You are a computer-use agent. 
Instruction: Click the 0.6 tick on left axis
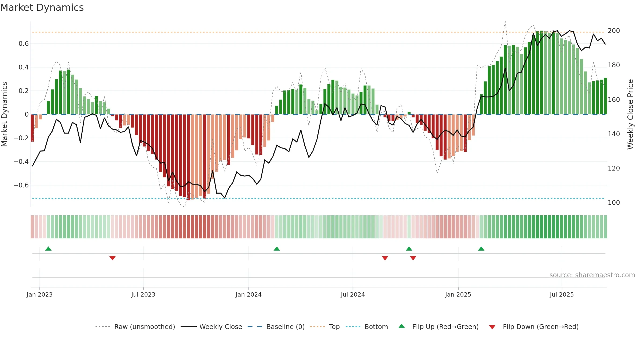[24, 44]
